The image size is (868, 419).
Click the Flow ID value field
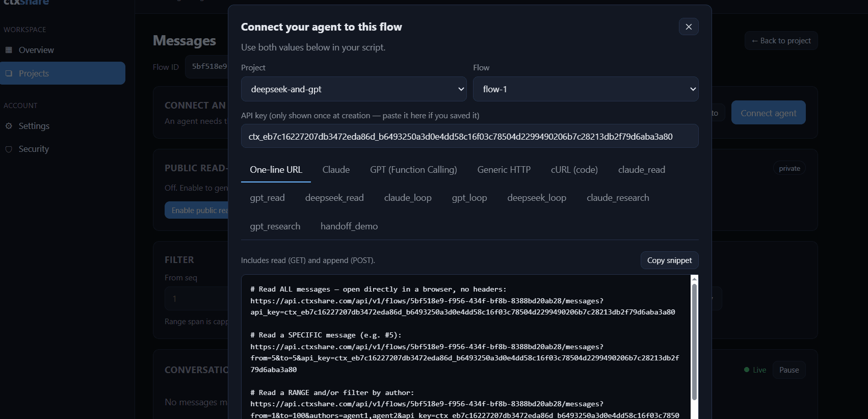pos(207,67)
